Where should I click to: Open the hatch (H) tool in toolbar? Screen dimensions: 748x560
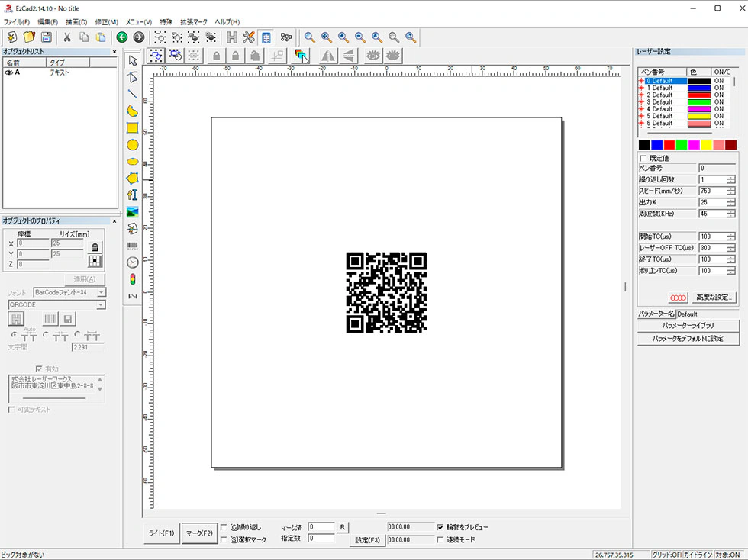(x=232, y=37)
